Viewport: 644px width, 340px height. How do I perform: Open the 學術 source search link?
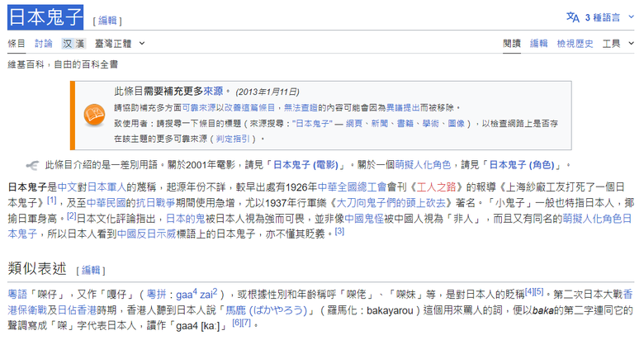pos(430,124)
